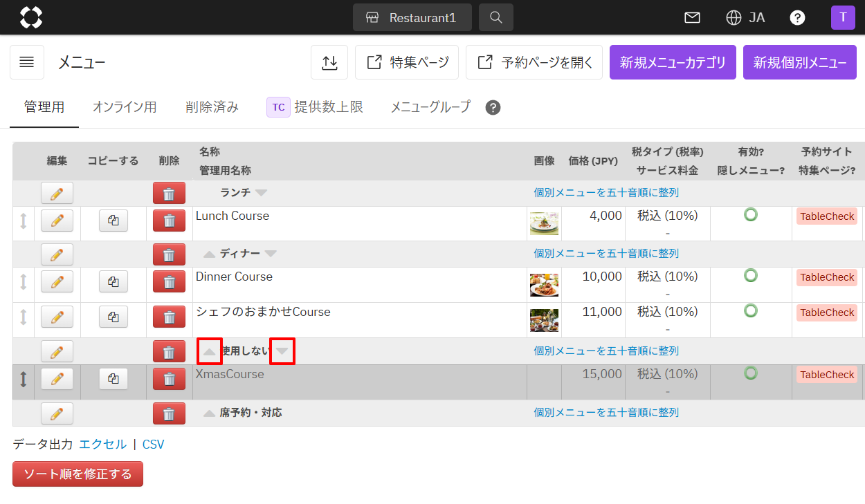Edit Dinner Course with pencil icon
The width and height of the screenshot is (865, 504).
(x=57, y=281)
